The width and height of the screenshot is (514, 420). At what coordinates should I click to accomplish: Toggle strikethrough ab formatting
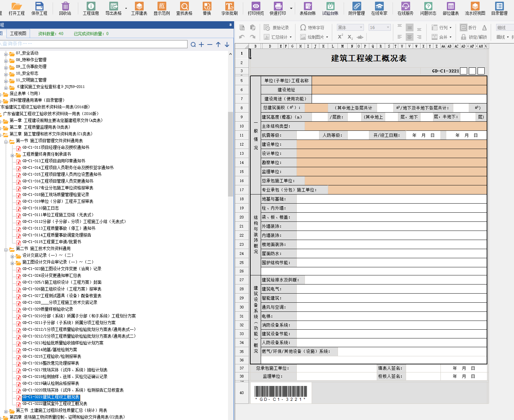point(360,37)
